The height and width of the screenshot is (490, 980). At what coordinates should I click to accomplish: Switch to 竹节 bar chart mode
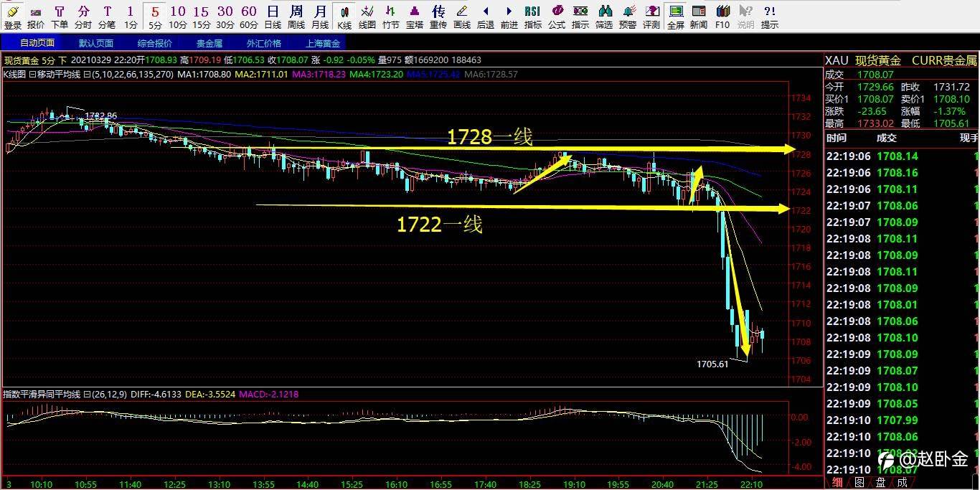391,16
